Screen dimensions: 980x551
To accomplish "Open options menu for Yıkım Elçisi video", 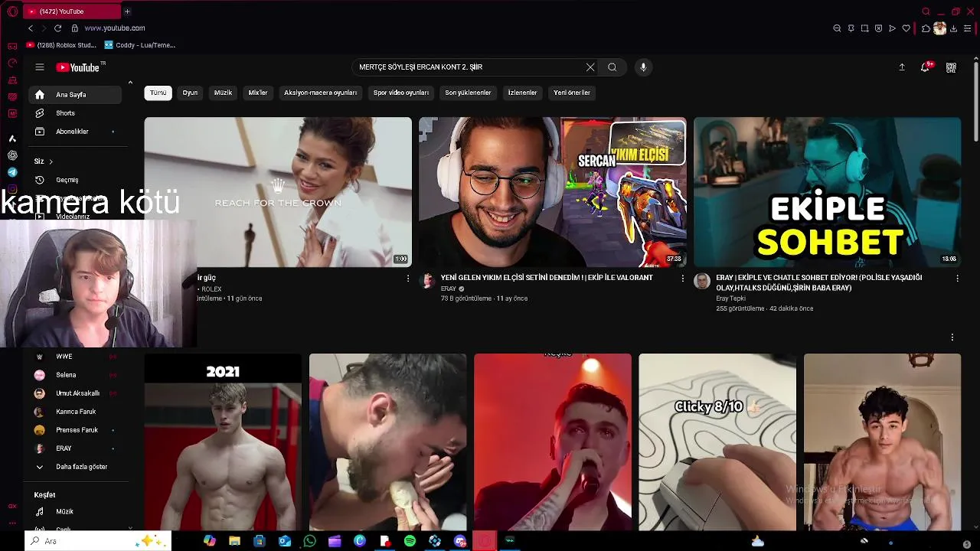I will 682,279.
